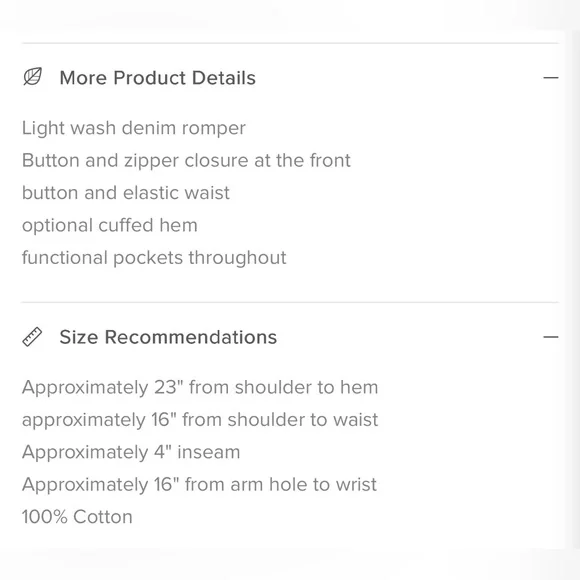Click the button and elastic waist line
Image resolution: width=580 pixels, height=580 pixels.
pos(126,193)
